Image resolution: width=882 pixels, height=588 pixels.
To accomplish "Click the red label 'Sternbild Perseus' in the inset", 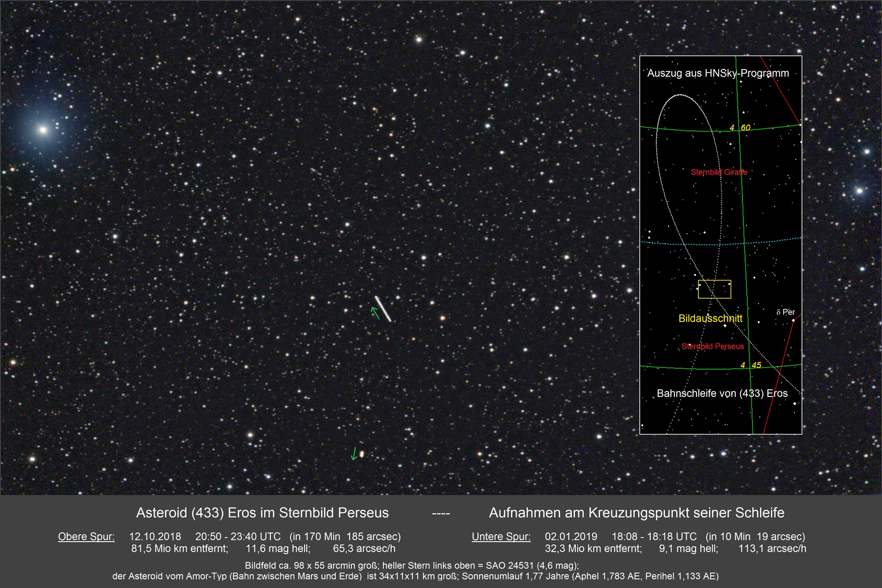I will tap(713, 346).
